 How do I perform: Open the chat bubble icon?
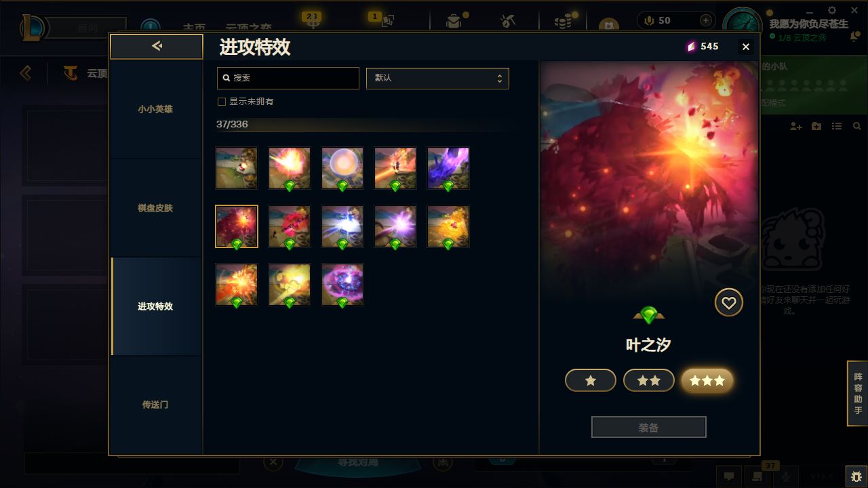[728, 476]
